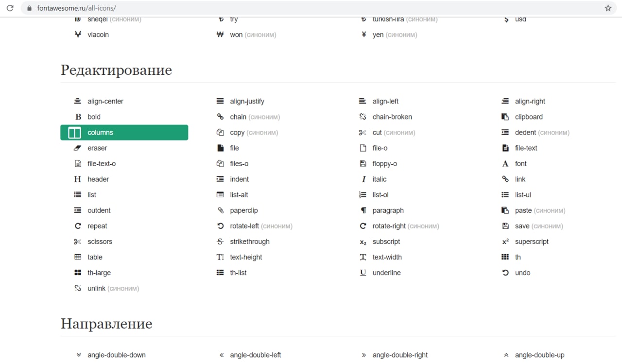
Task: Click the angle-double-down chevron icon
Action: [78, 355]
